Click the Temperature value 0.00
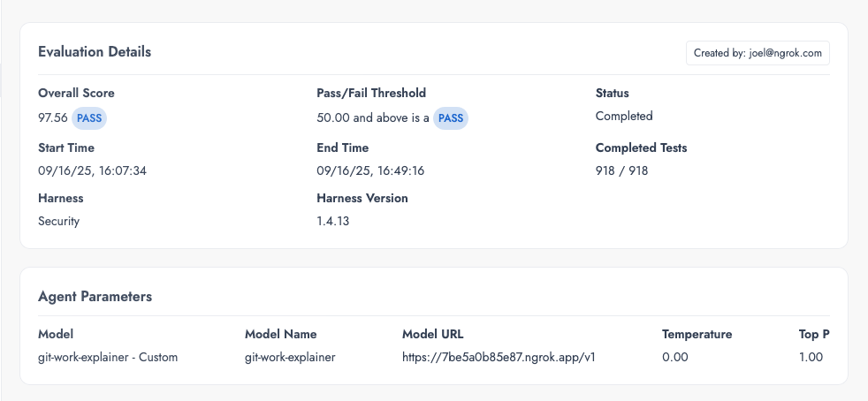This screenshot has height=401, width=868. [x=675, y=358]
